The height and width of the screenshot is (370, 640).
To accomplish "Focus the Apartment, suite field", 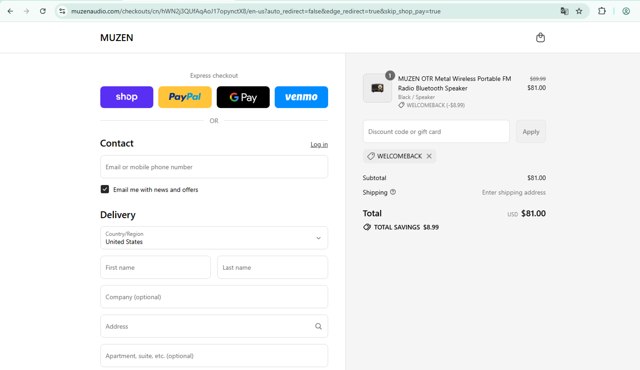I will [214, 356].
